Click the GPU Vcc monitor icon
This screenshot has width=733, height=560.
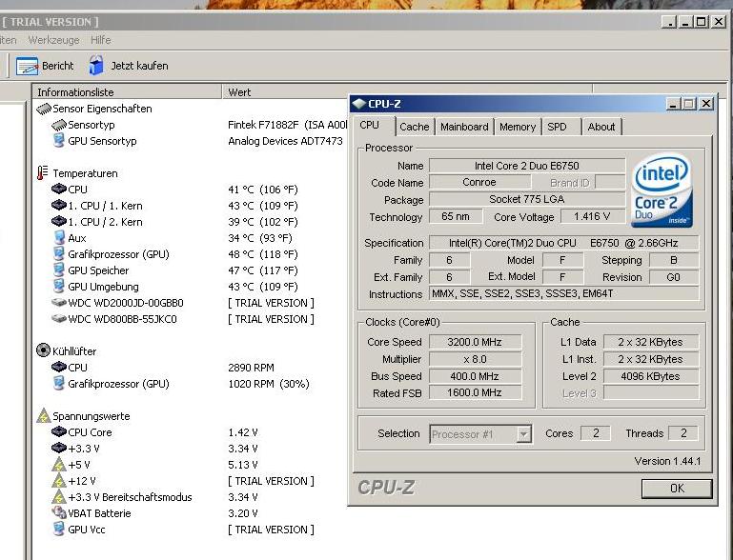[59, 530]
